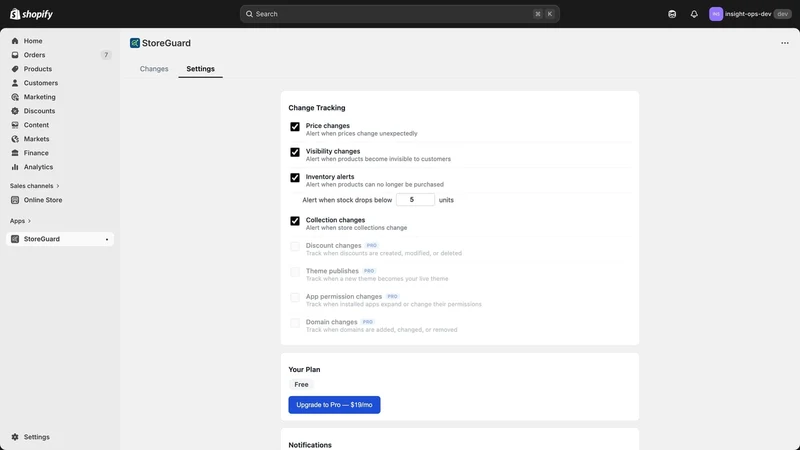Click the Products tag icon
Image resolution: width=800 pixels, height=450 pixels.
(15, 69)
